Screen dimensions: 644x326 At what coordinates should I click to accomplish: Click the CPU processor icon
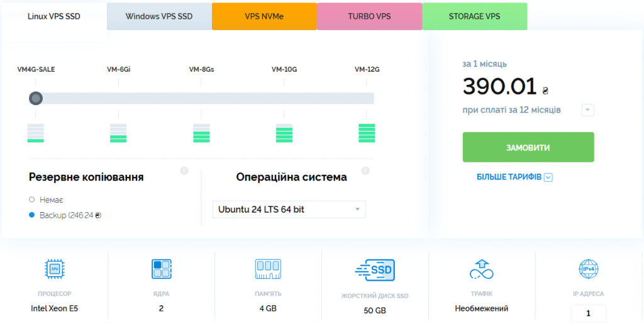(55, 269)
